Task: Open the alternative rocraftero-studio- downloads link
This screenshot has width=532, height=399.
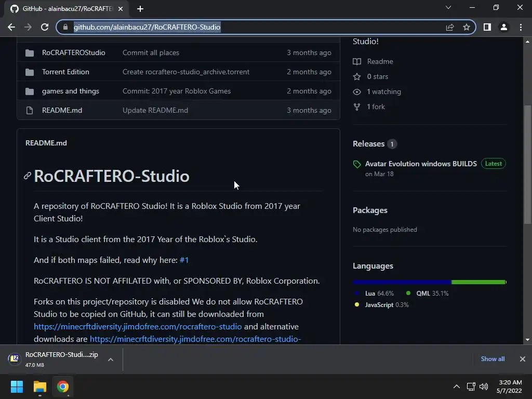Action: pos(195,339)
